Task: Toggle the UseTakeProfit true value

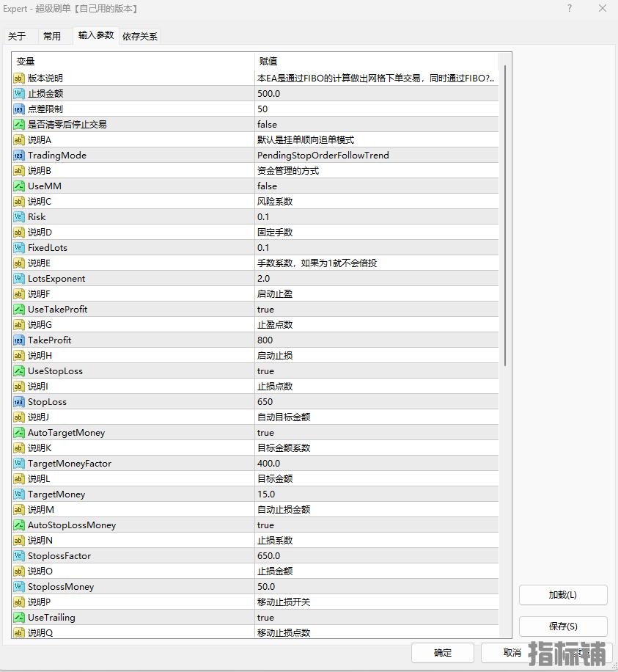Action: [x=375, y=309]
